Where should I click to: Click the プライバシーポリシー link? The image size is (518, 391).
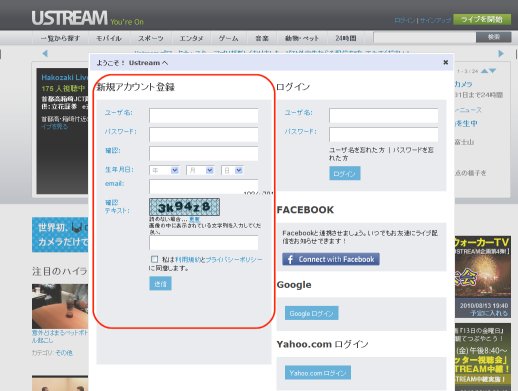234,259
